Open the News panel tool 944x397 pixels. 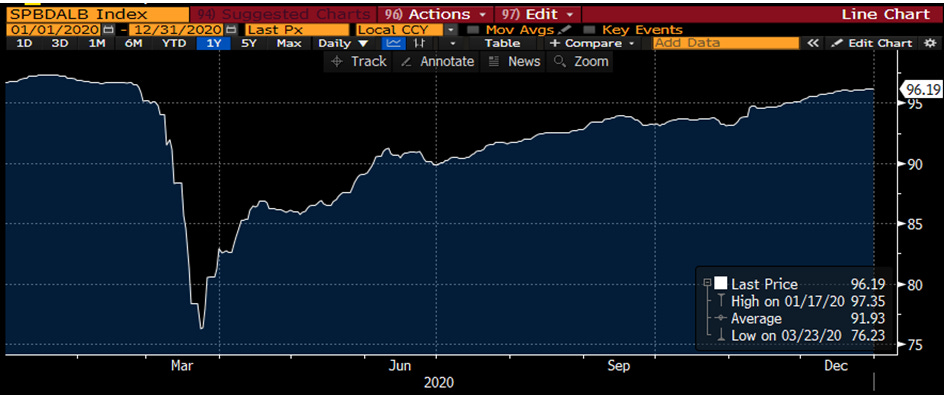494,61
